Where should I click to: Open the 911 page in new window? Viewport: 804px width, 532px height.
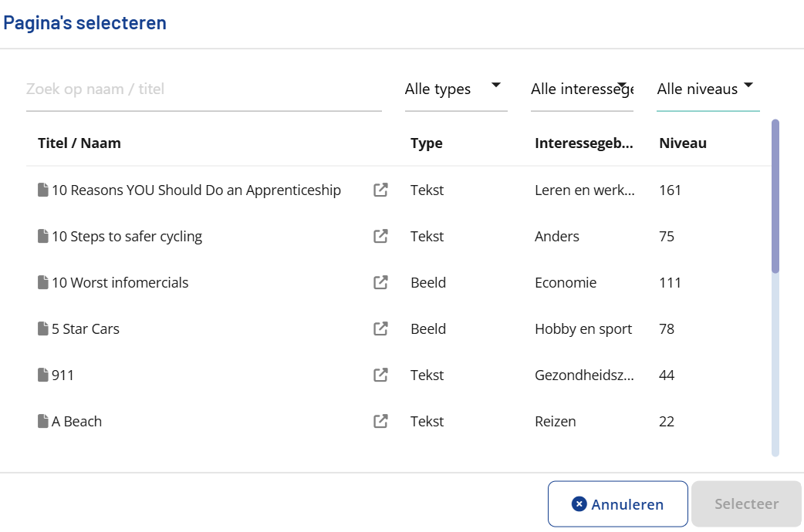[x=380, y=375]
